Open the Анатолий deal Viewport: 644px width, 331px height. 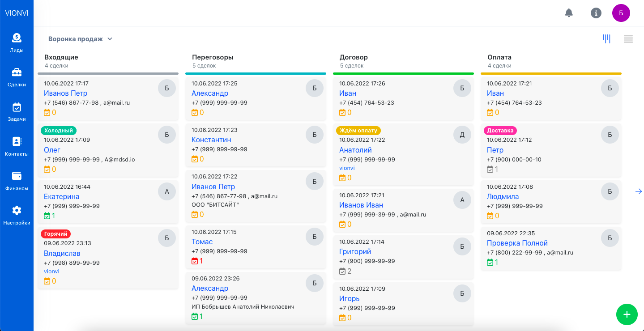[x=355, y=150]
